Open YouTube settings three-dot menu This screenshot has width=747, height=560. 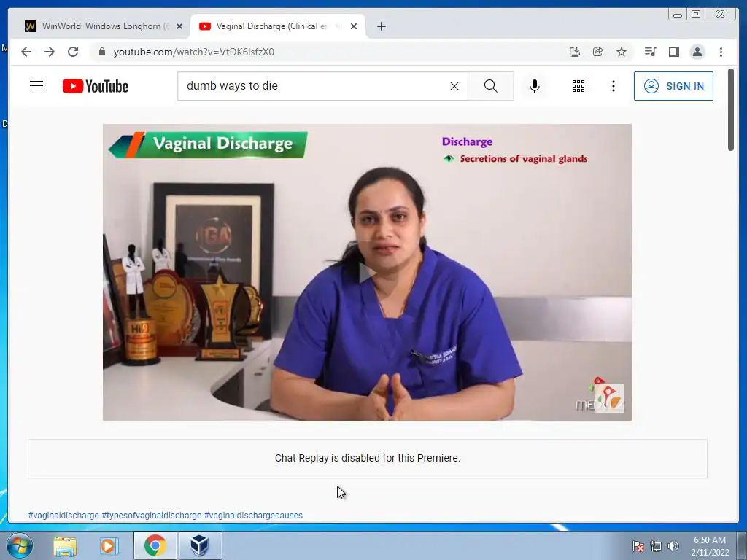click(x=613, y=86)
